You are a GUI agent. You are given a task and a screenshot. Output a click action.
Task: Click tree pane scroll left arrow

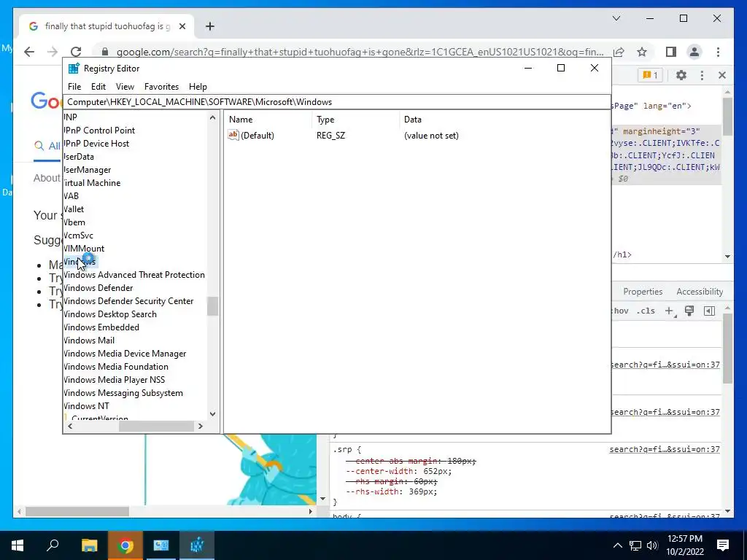pos(70,426)
